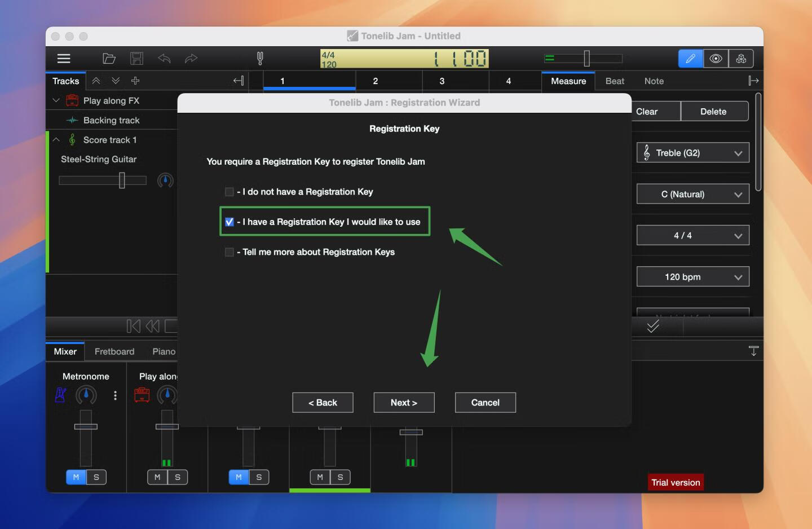Click the Delete button
The width and height of the screenshot is (812, 529).
click(714, 112)
